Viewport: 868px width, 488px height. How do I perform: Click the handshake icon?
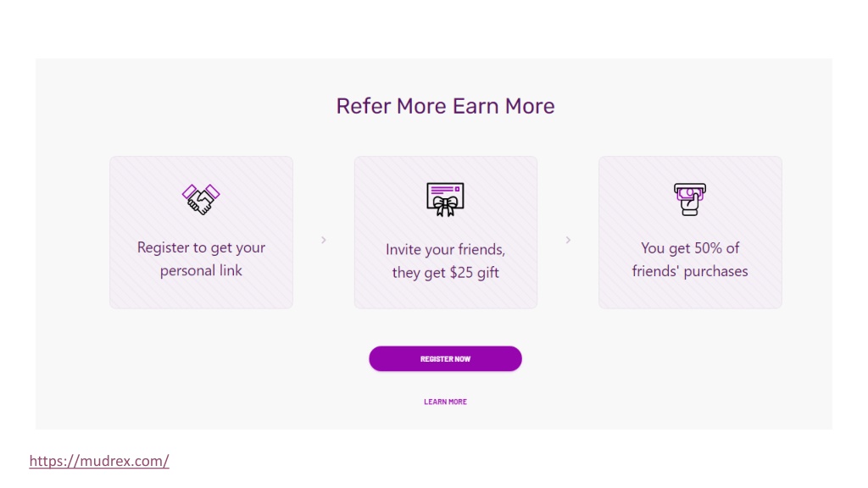[x=201, y=199]
